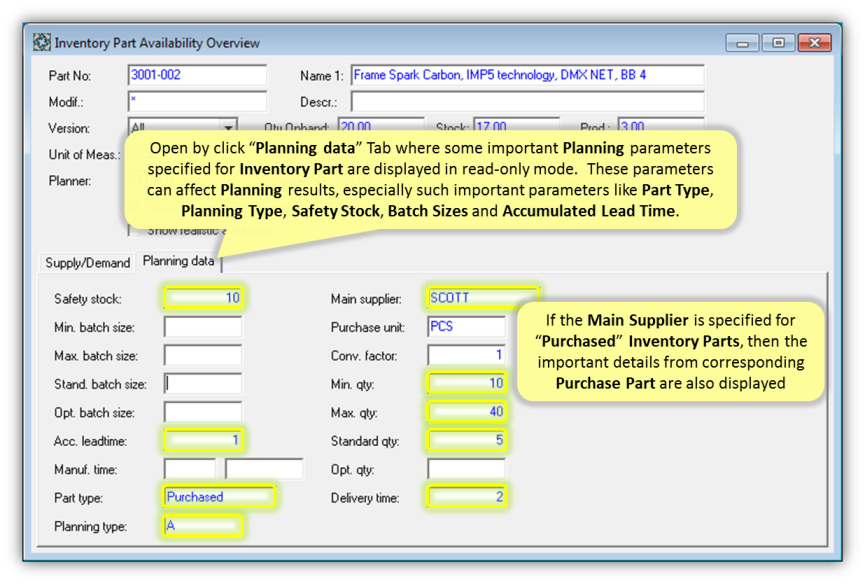Minimize the Inventory Part Availability Overview window
Viewport: 865px width, 584px height.
click(743, 42)
